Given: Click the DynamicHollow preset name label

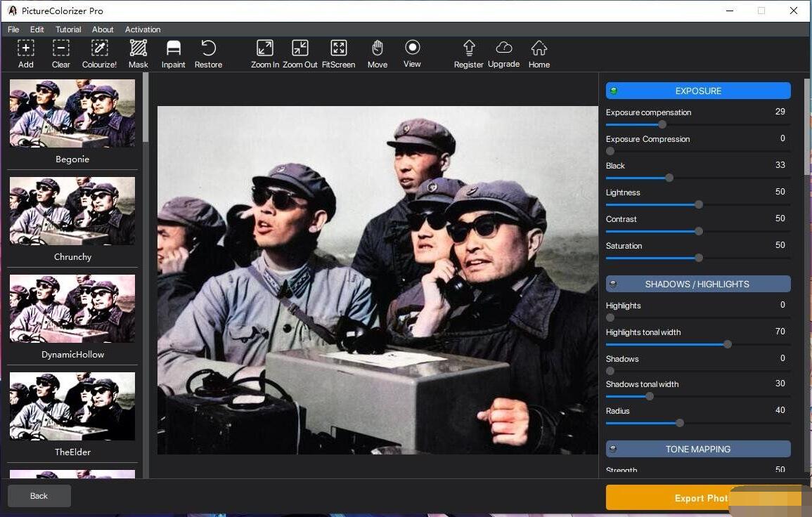Looking at the screenshot, I should (x=72, y=355).
